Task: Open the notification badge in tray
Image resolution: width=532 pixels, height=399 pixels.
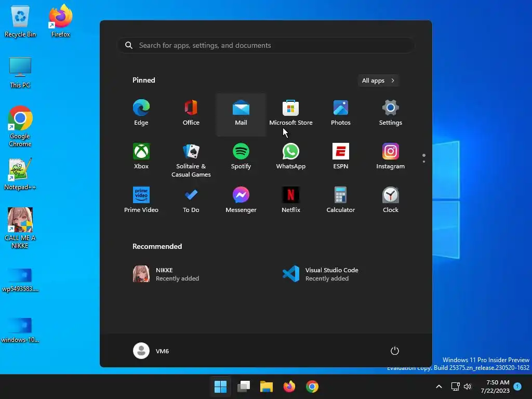Action: tap(517, 387)
